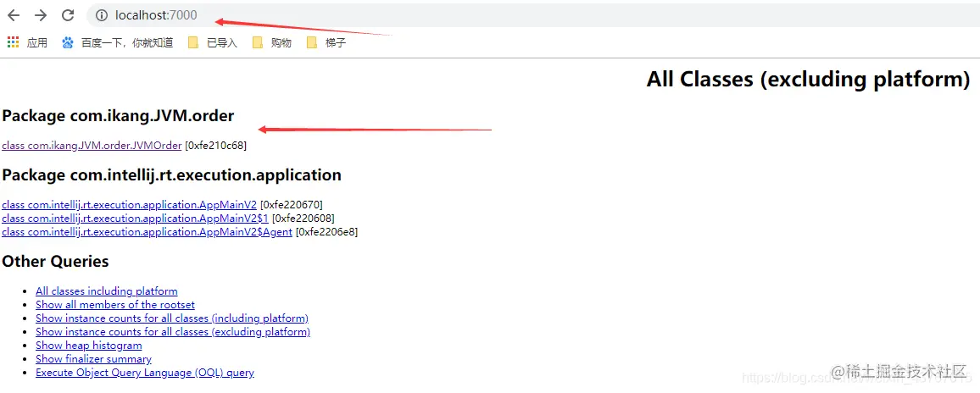
Task: Open All classes including platform query
Action: [x=106, y=291]
